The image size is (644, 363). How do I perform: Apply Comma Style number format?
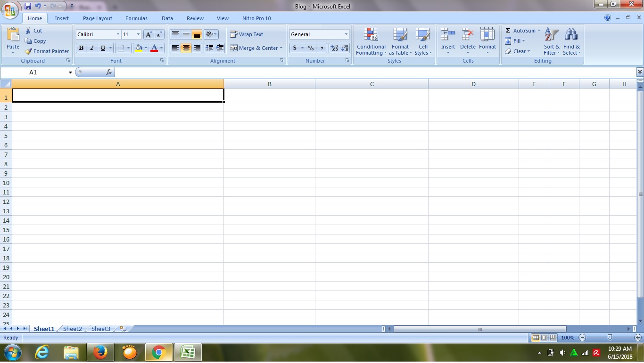(x=322, y=48)
